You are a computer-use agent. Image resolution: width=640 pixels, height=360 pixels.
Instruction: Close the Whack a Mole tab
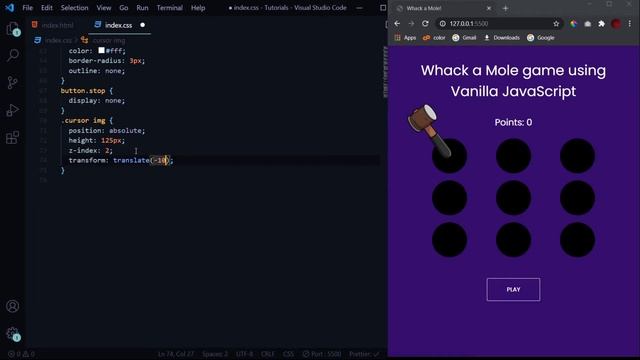(489, 8)
